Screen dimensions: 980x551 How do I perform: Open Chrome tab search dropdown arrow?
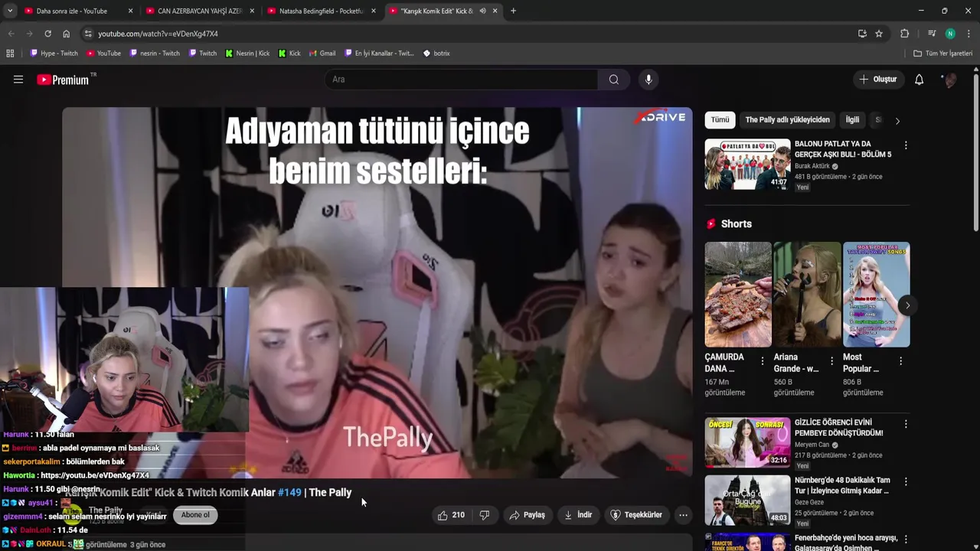10,11
